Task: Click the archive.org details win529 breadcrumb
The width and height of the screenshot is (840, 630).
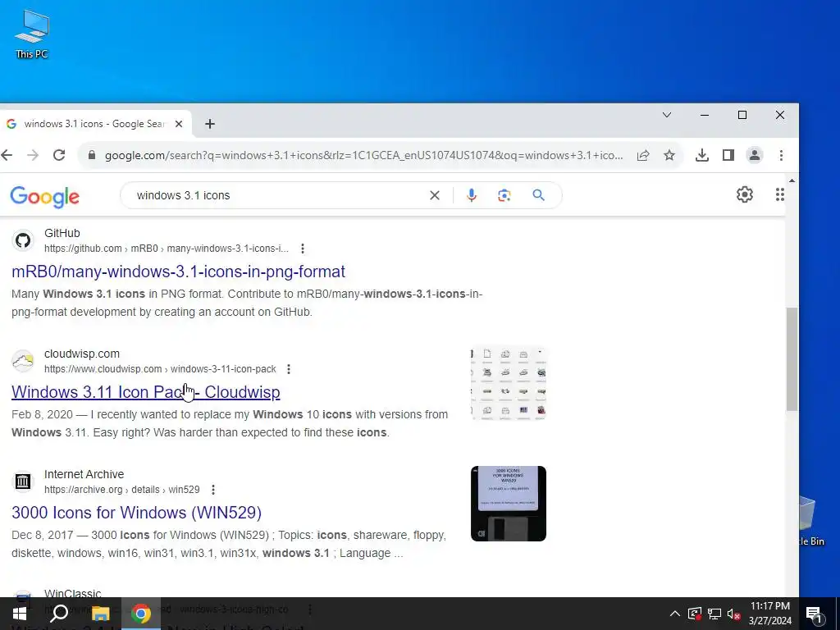Action: point(121,490)
